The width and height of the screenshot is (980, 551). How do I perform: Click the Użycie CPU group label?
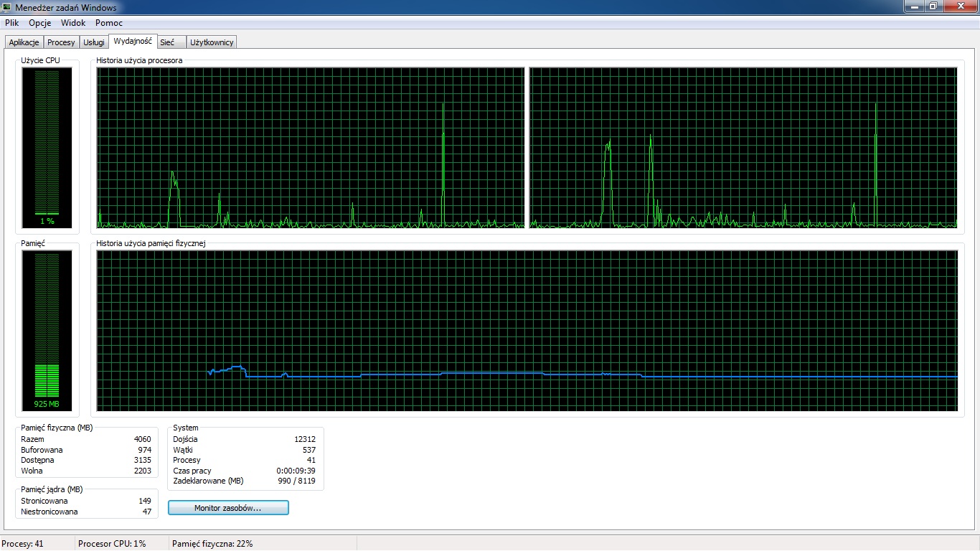tap(40, 60)
